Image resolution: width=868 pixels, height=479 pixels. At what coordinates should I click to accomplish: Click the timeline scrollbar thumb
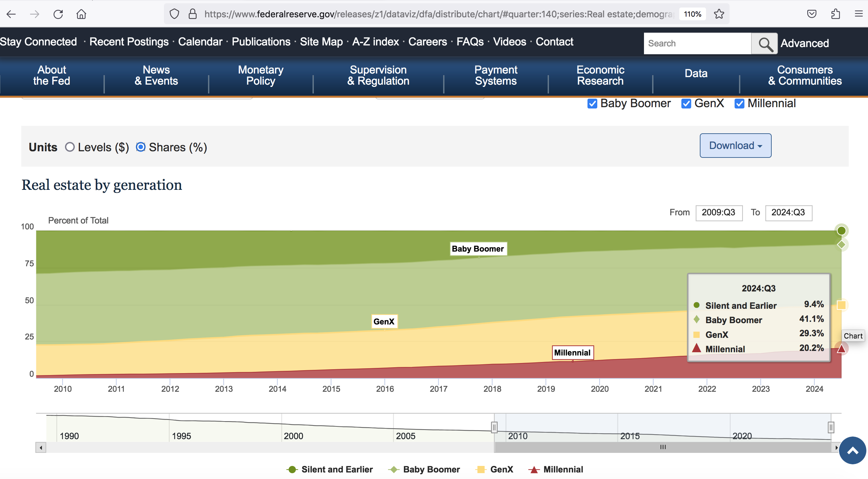tap(663, 447)
